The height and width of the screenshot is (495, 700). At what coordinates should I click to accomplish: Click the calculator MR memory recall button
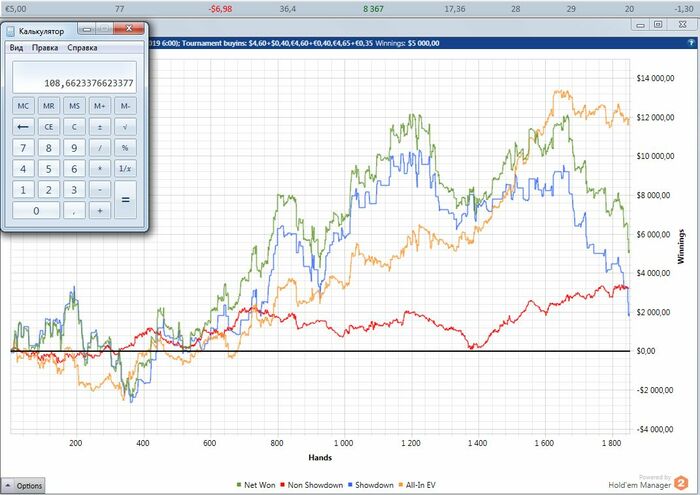(49, 106)
